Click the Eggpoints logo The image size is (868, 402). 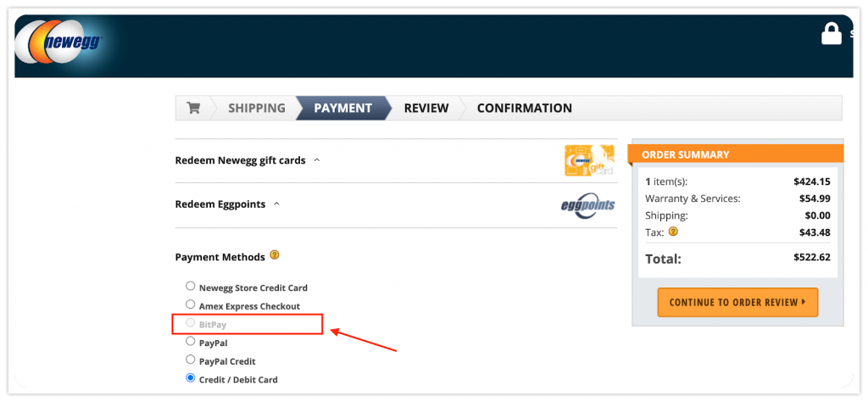[x=587, y=205]
